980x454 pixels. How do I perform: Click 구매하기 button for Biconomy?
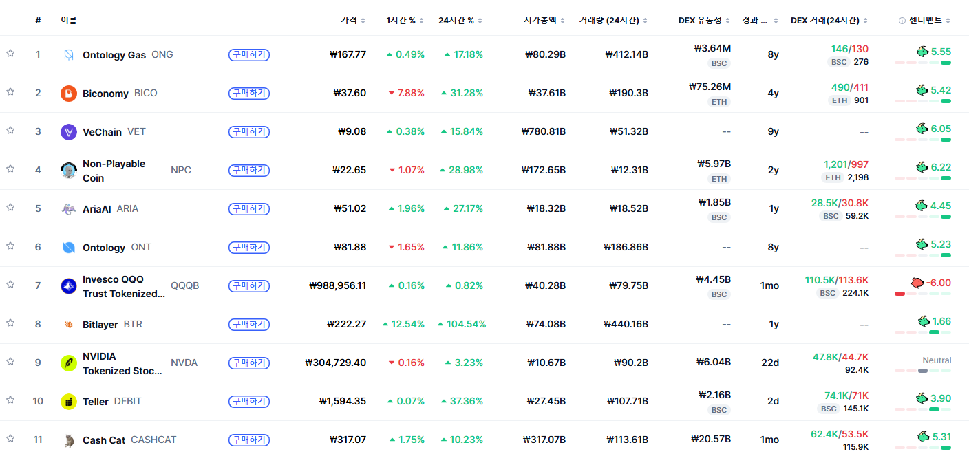coord(249,94)
